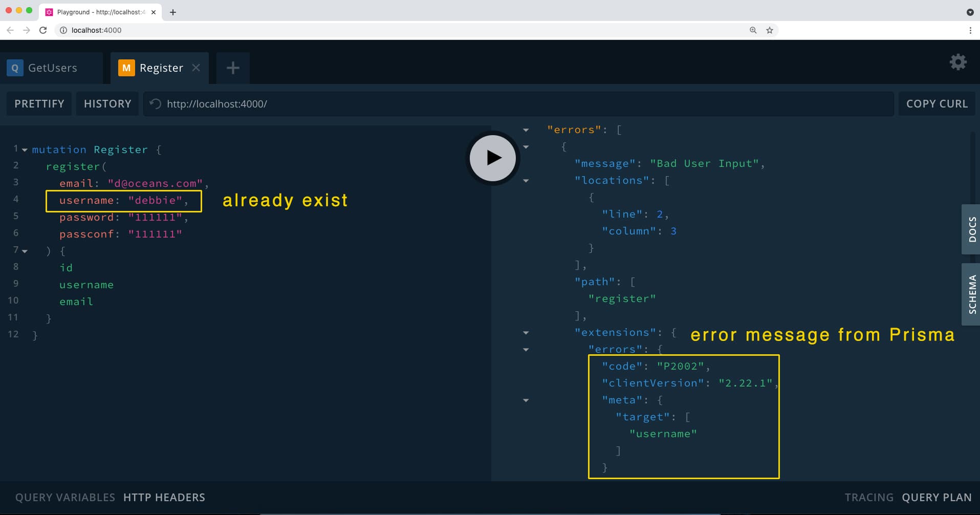This screenshot has height=515, width=980.
Task: Collapse the extensions section of the response
Action: 526,332
